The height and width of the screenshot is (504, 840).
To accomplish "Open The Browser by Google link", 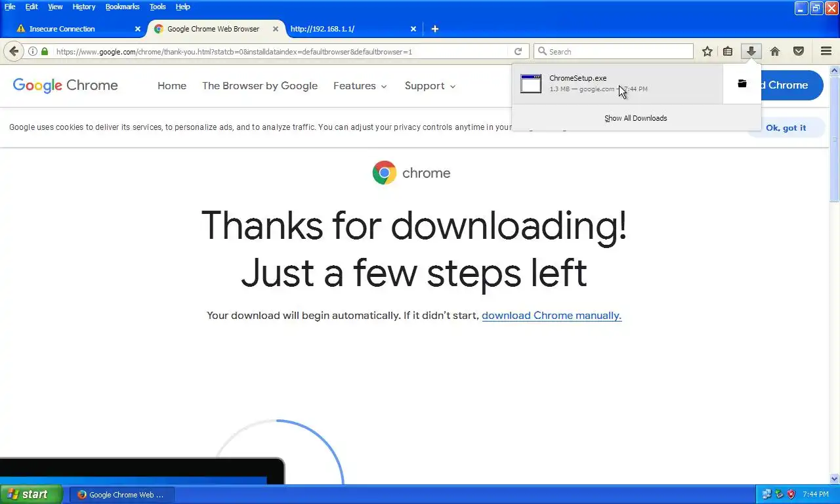I will coord(260,86).
